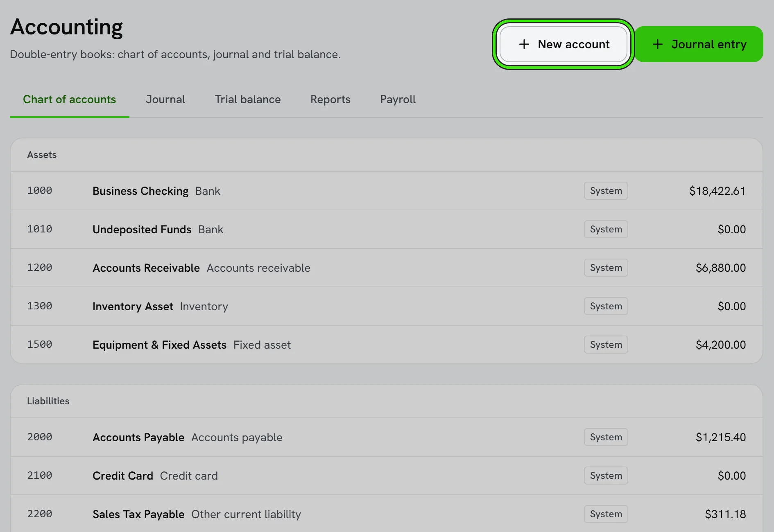Open Equipment & Fixed Assets account
Viewport: 774px width, 532px height.
pyautogui.click(x=387, y=345)
